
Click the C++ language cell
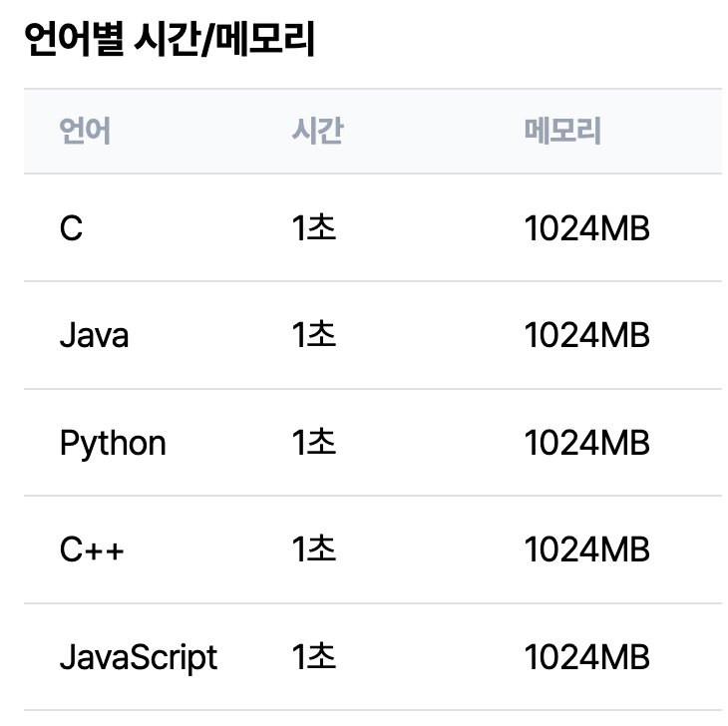click(x=92, y=549)
